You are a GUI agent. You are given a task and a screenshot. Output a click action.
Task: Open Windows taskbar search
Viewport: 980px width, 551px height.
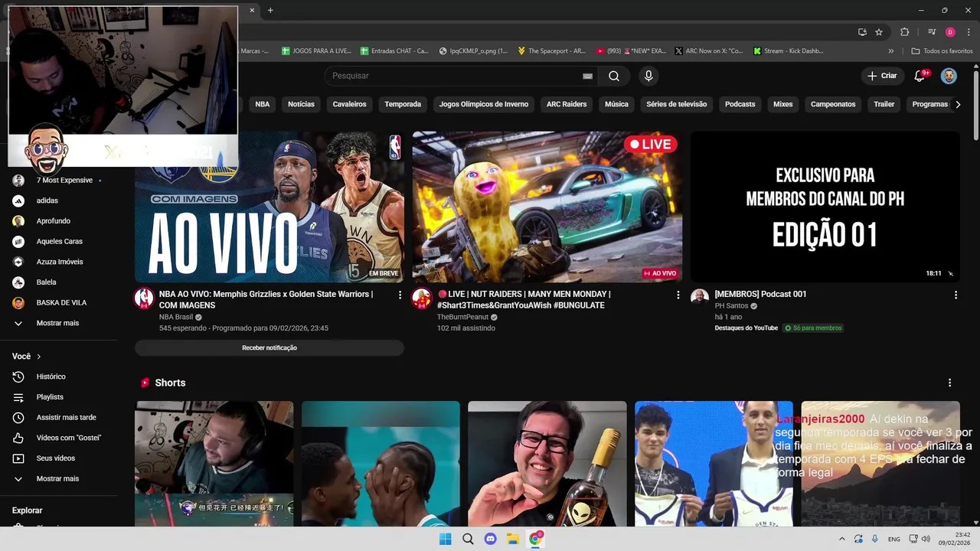468,539
